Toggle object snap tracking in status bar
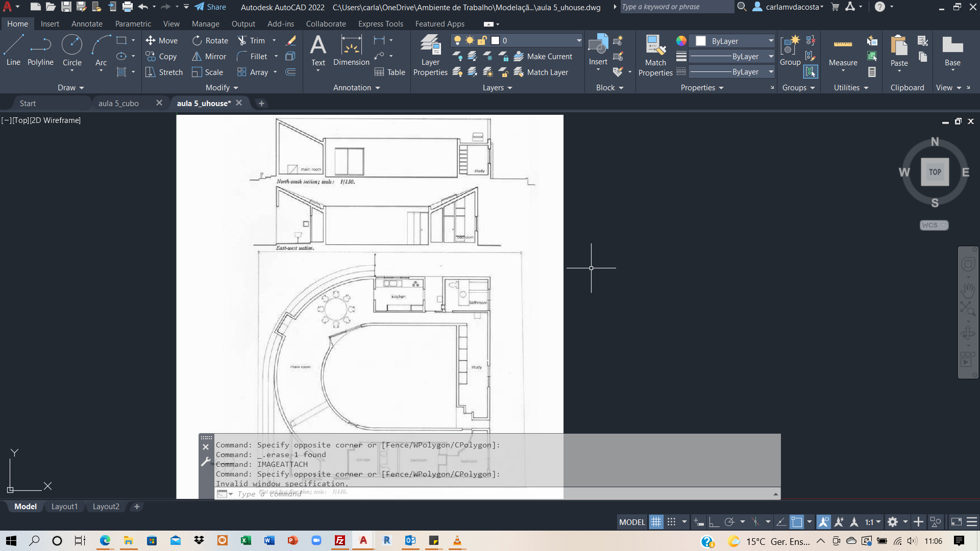The image size is (980, 551). 781,522
